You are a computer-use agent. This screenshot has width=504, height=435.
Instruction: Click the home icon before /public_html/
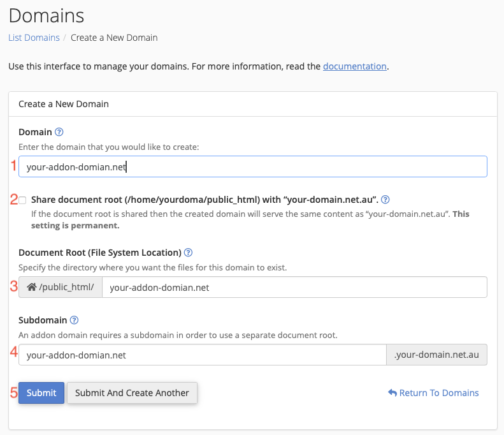pos(31,288)
